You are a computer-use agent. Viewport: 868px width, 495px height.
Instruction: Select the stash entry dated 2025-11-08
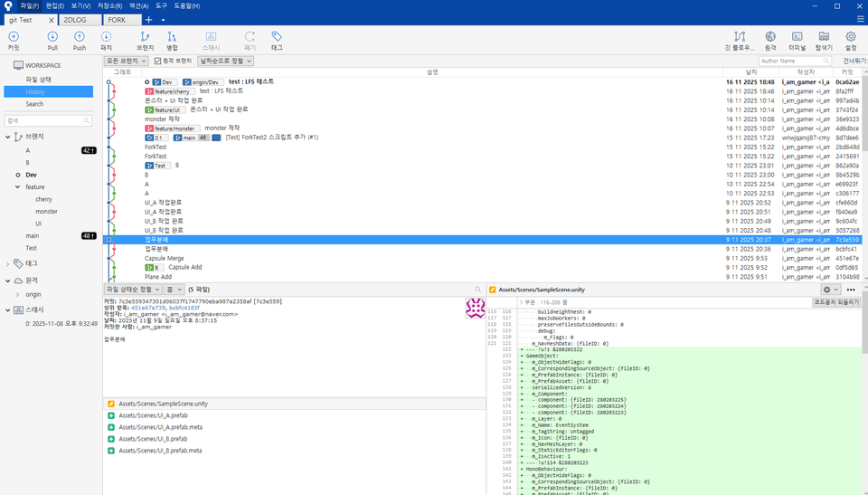(61, 324)
